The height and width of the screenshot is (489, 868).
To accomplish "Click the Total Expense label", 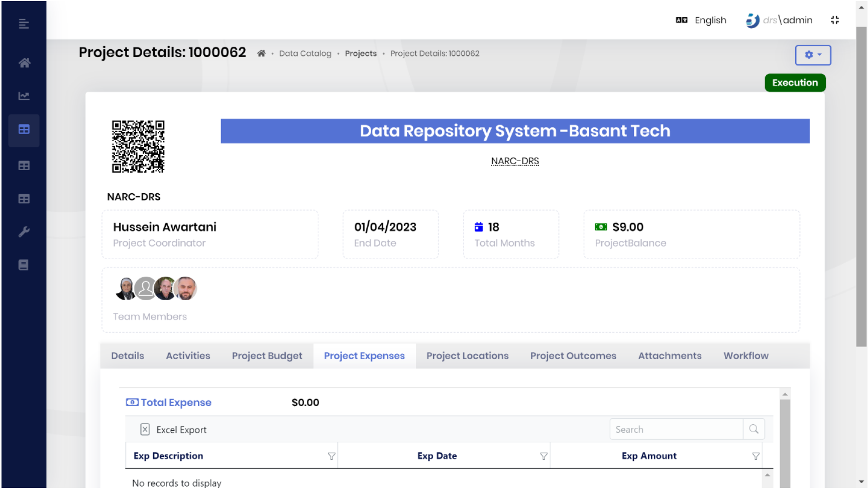I will 176,402.
